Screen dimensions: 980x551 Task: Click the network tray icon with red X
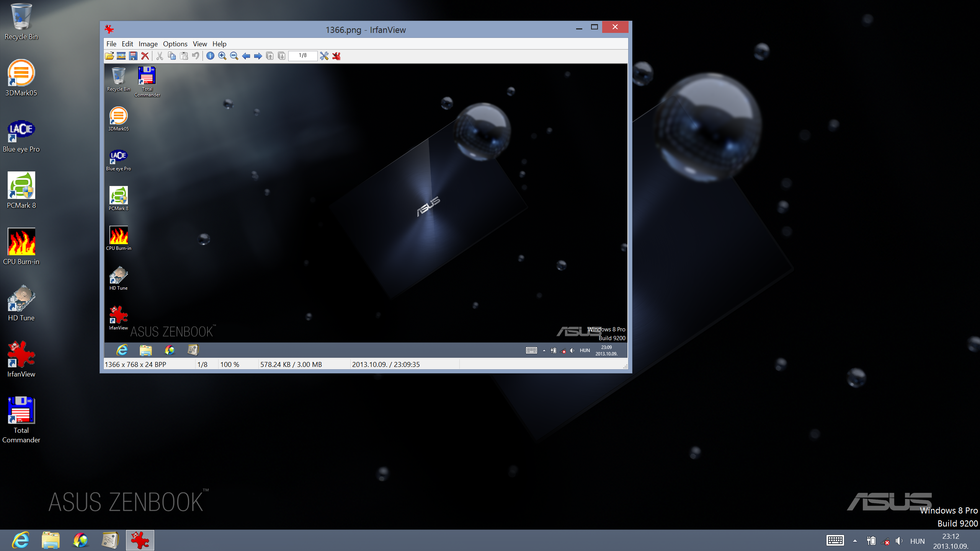click(x=885, y=541)
